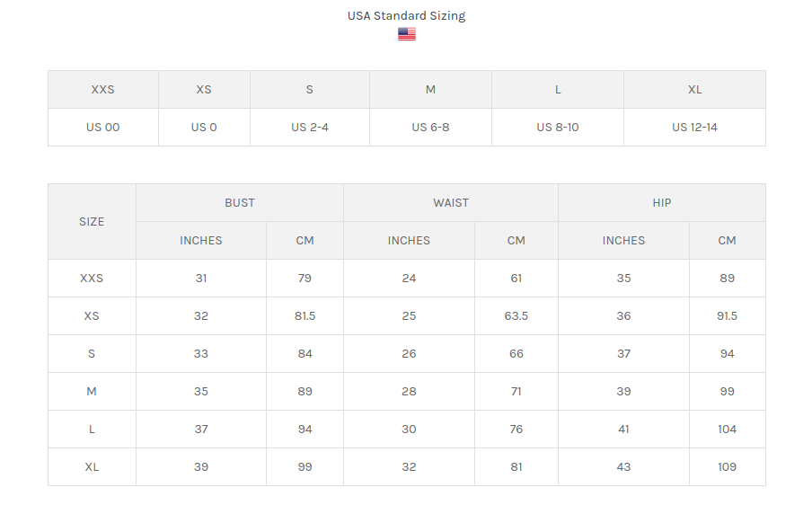Click the 91.5 hip CM value
Viewport: 812px width, 514px height.
click(727, 316)
